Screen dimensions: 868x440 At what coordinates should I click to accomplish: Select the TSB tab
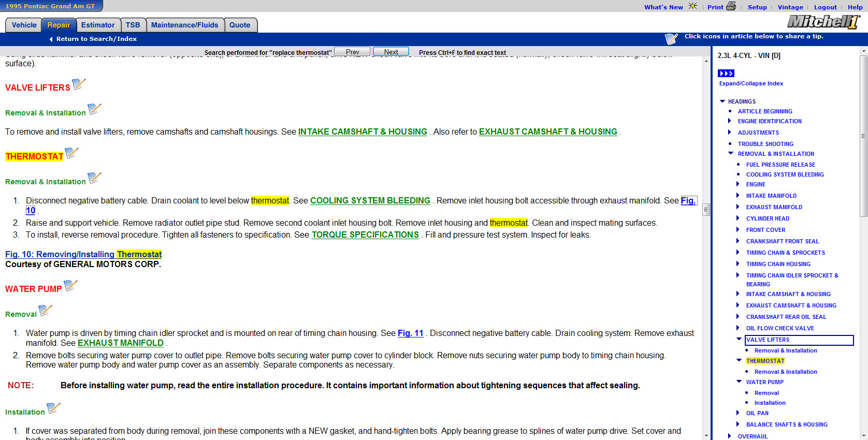point(133,25)
